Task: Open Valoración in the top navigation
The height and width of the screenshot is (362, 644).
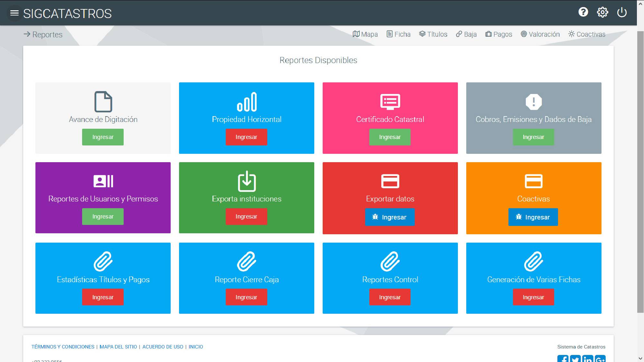Action: click(540, 34)
